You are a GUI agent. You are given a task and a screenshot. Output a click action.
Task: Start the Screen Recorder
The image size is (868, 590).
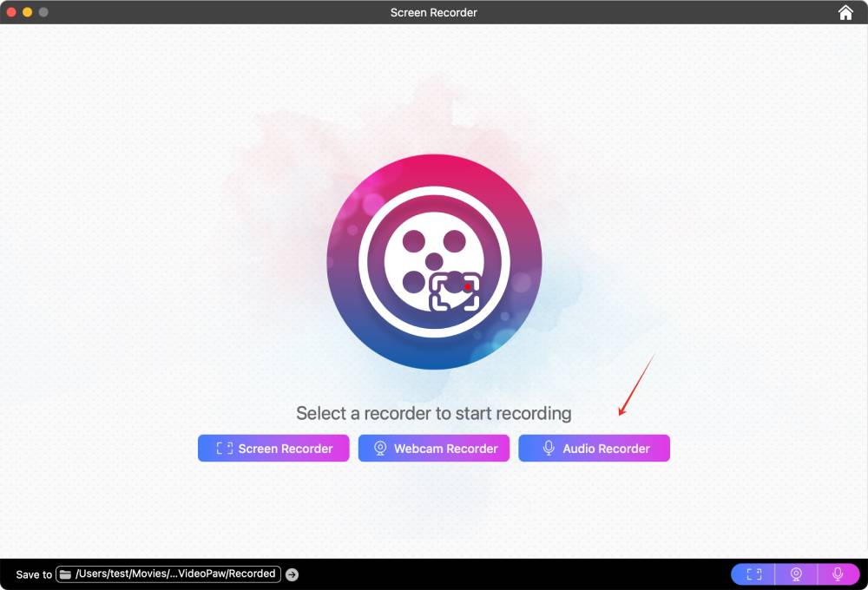click(x=273, y=448)
